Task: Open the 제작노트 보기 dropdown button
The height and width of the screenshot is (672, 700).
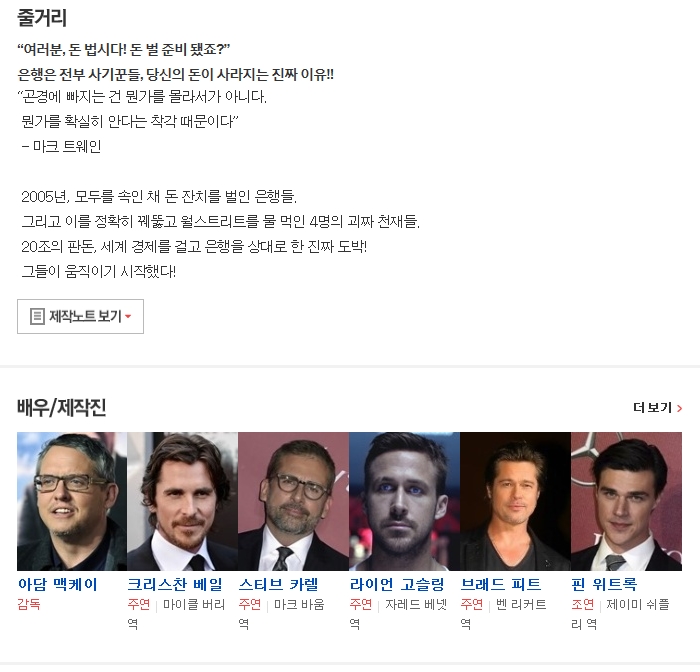Action: point(80,317)
